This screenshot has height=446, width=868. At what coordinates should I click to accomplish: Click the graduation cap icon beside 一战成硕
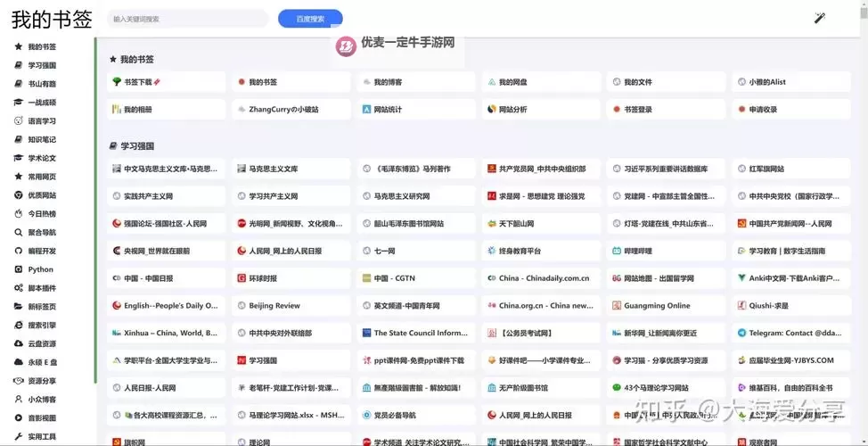(18, 103)
